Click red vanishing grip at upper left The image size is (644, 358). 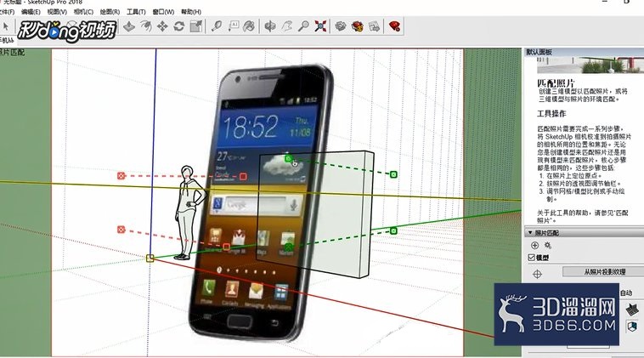click(x=121, y=176)
